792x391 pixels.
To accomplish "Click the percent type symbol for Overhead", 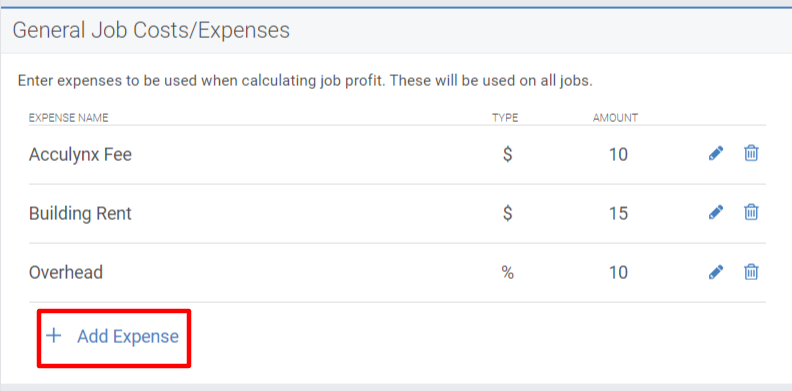I will pyautogui.click(x=508, y=273).
